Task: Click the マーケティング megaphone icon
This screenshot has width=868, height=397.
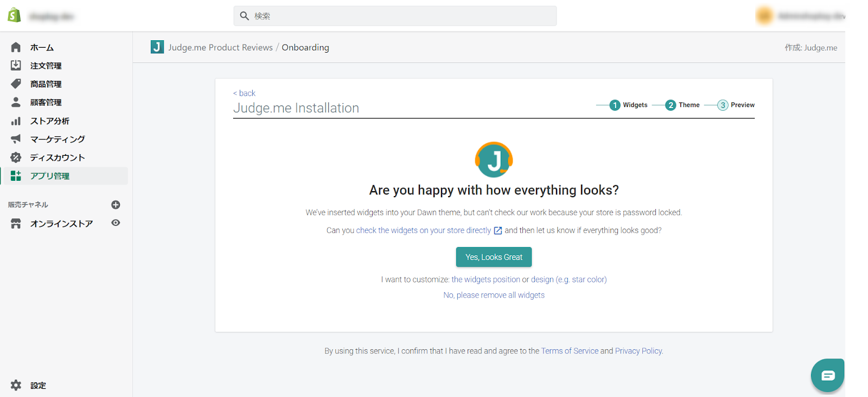Action: (x=16, y=139)
